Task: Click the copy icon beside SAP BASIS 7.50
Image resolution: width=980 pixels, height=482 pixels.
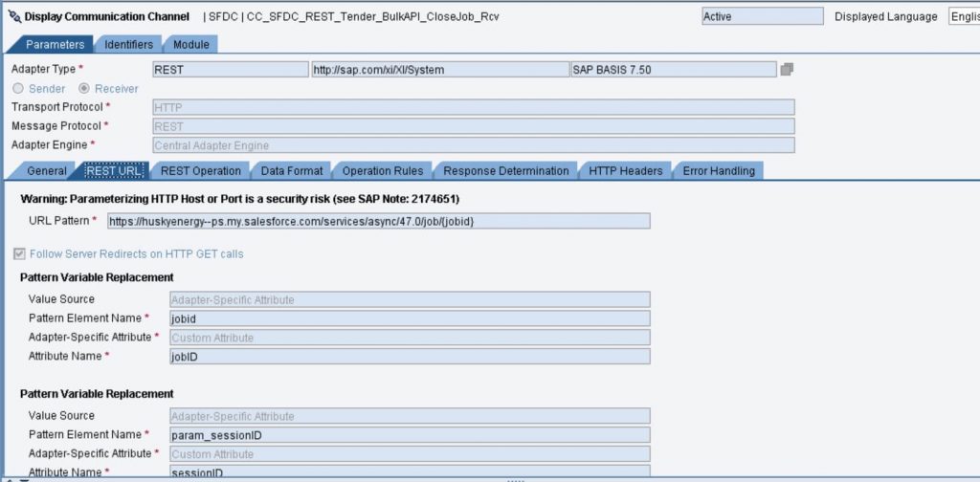Action: click(787, 69)
